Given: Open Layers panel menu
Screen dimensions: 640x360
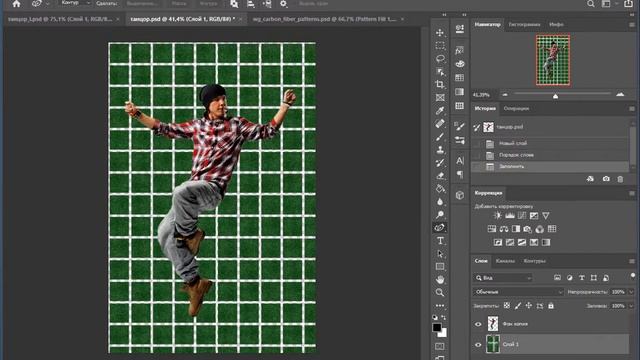Looking at the screenshot, I should 631,261.
